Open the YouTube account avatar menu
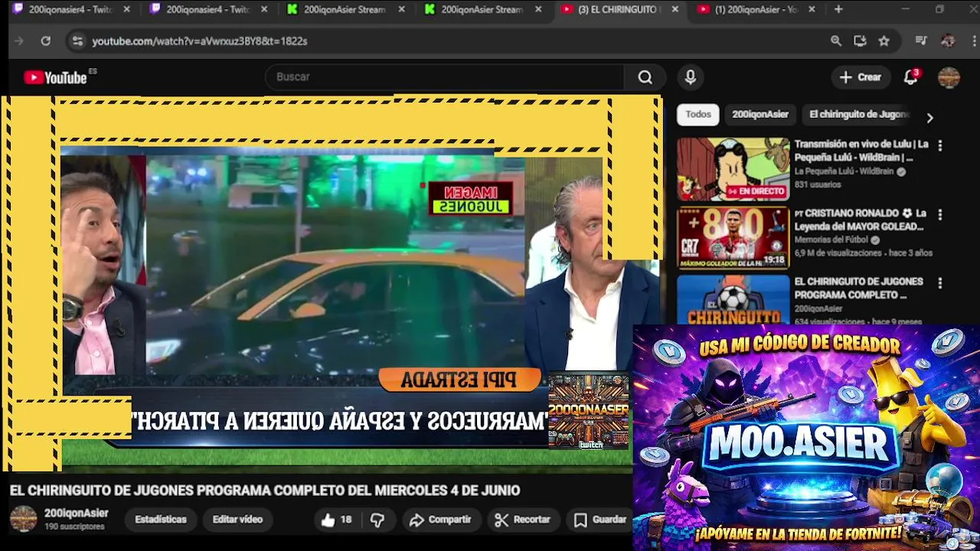 pos(949,77)
